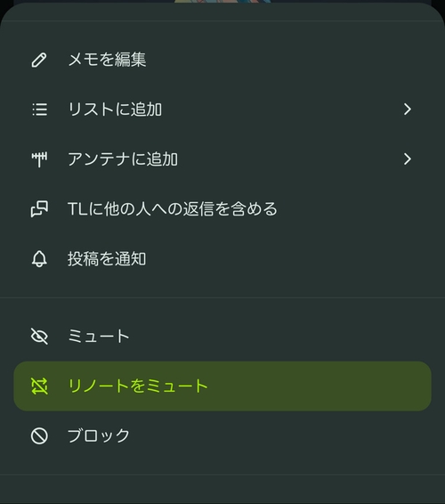
Task: Select the メモを編集 menu entry
Action: pyautogui.click(x=222, y=60)
